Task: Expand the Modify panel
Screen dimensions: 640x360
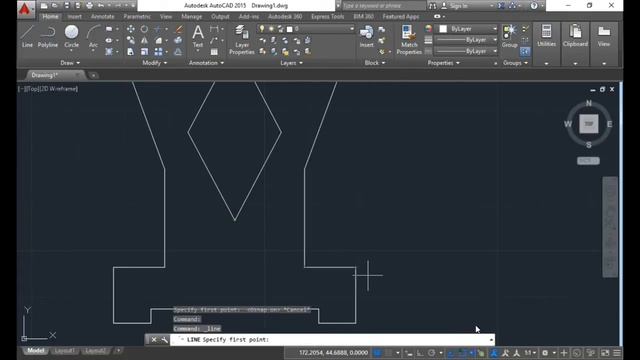Action: (x=155, y=63)
